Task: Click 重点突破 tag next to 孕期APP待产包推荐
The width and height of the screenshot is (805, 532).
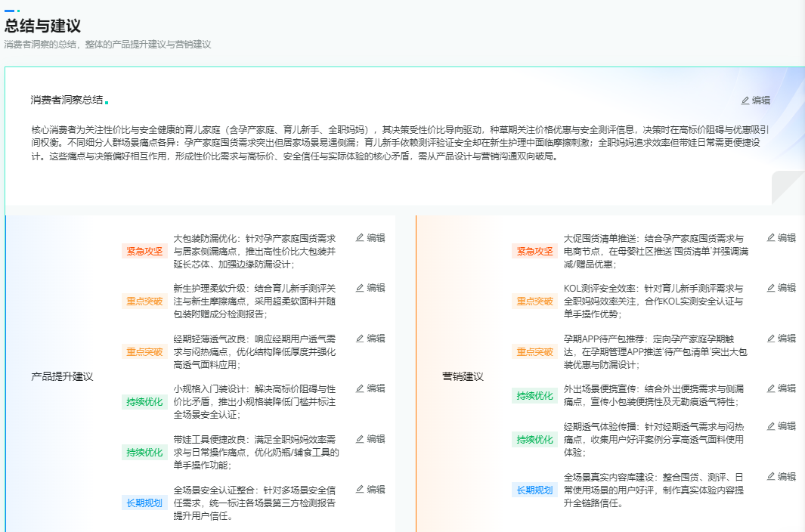Action: coord(533,350)
